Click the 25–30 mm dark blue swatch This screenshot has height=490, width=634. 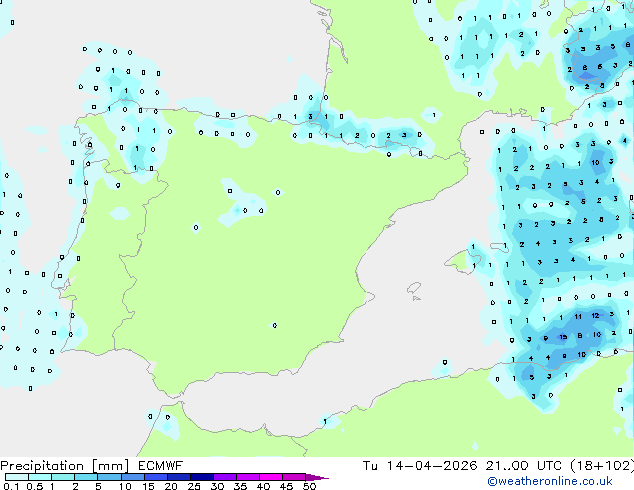pos(201,477)
